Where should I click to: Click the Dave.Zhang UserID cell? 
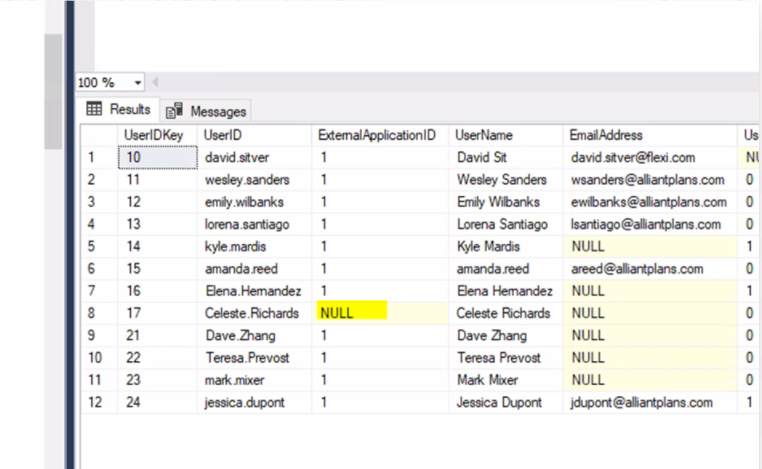(255, 335)
